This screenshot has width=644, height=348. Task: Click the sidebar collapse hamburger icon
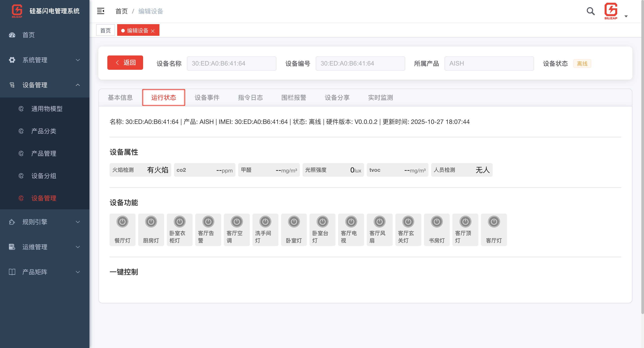(x=100, y=11)
